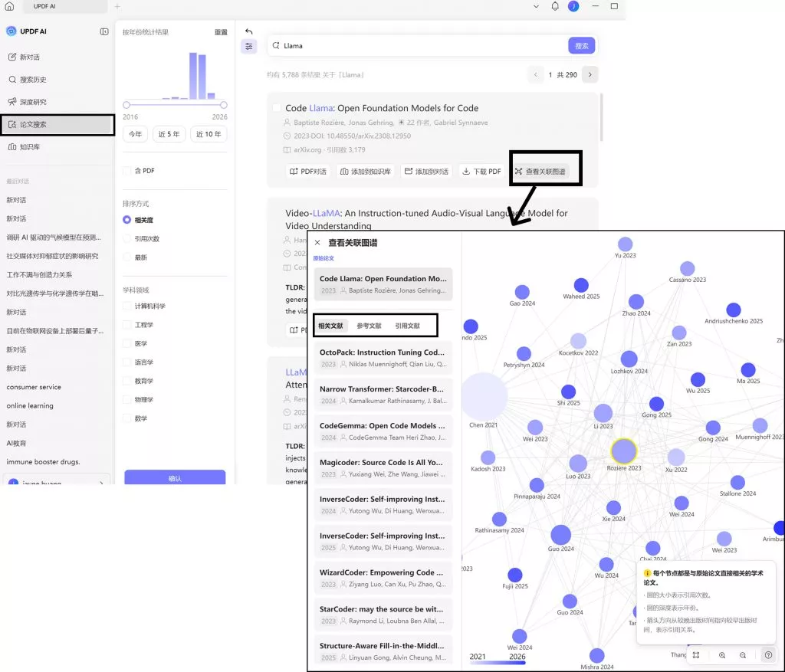Switch to related papers tab (相关文献)
785x672 pixels.
[x=331, y=326]
